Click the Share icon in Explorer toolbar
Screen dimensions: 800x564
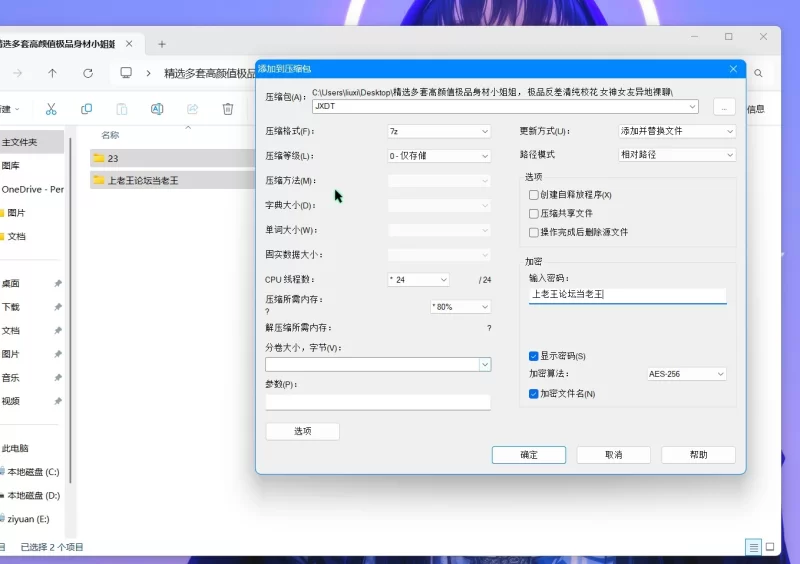(x=192, y=109)
